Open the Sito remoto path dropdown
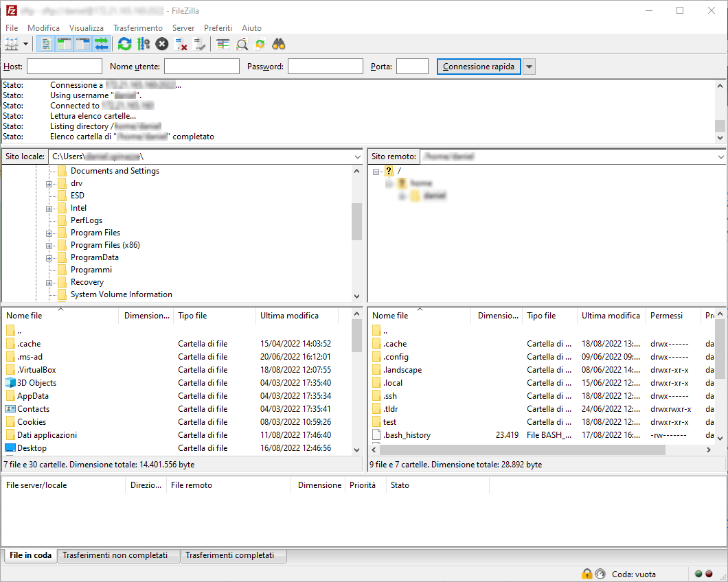Viewport: 728px width, 582px height. click(x=720, y=157)
